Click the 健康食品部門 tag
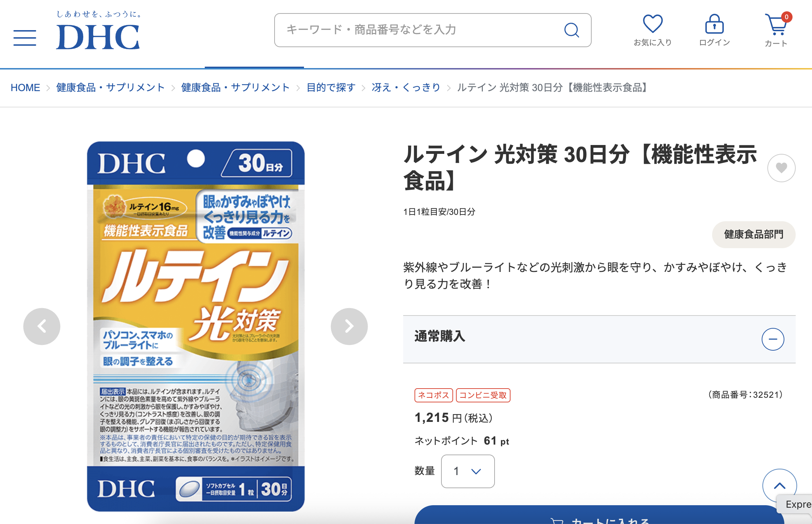812x524 pixels. click(x=754, y=234)
